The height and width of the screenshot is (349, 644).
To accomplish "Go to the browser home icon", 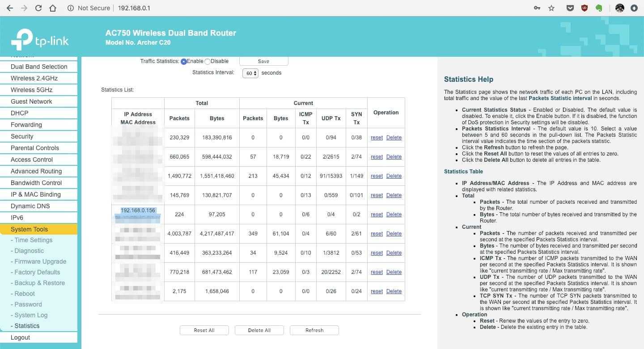I will 53,8.
